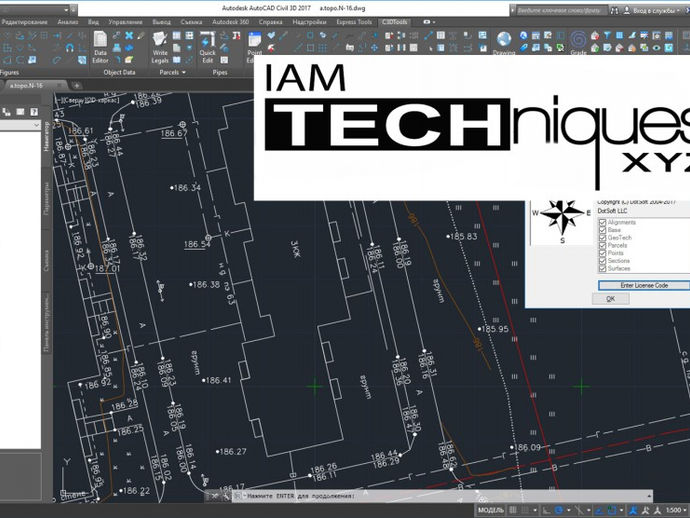Open the polar tracking dropdown arrow
The height and width of the screenshot is (518, 690).
(569, 510)
